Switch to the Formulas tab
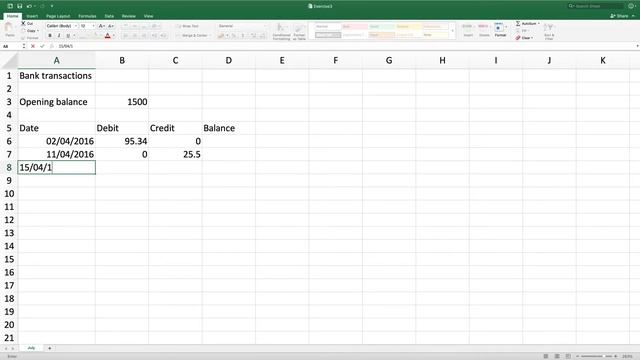Viewport: 640px width, 360px height. (x=87, y=16)
